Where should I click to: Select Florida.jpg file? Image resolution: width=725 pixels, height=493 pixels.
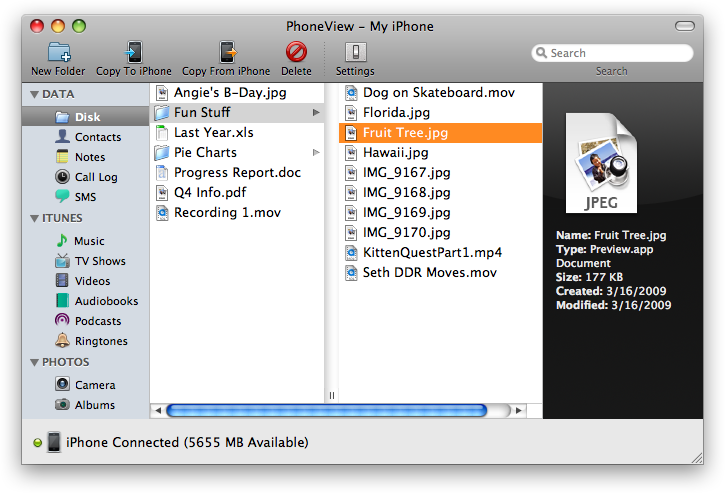(441, 112)
